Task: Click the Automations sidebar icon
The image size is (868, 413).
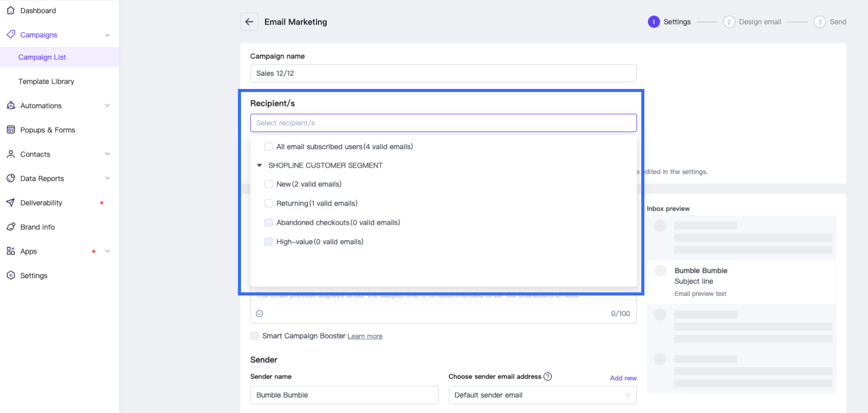Action: click(11, 106)
